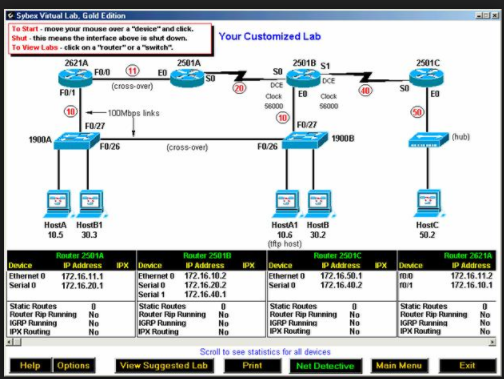Click the hub device icon
504x379 pixels.
pos(429,139)
